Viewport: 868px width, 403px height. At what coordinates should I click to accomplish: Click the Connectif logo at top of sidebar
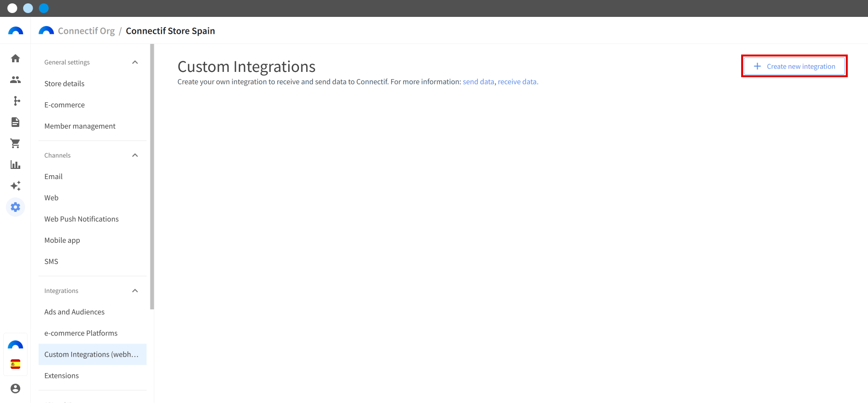tap(15, 31)
